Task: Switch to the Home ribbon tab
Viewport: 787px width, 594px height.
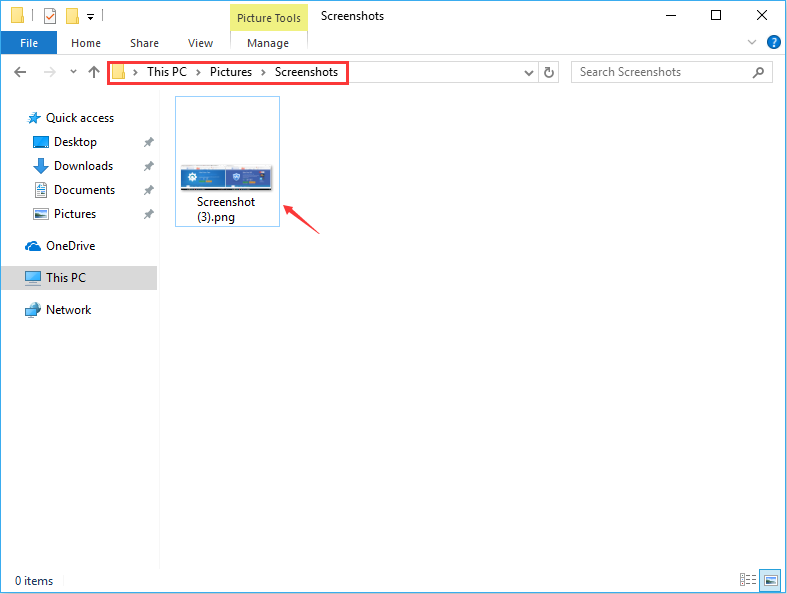Action: [86, 43]
